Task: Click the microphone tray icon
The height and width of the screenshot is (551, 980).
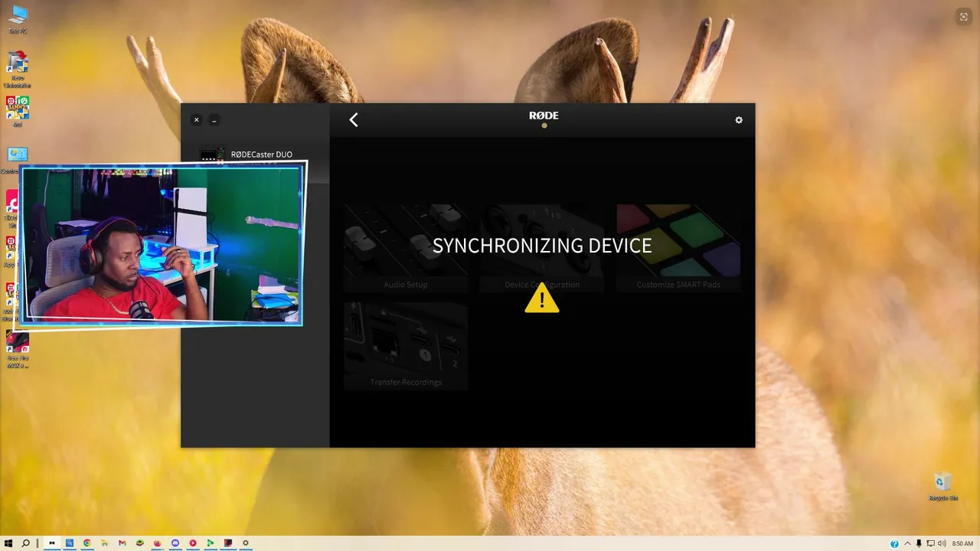Action: 919,544
